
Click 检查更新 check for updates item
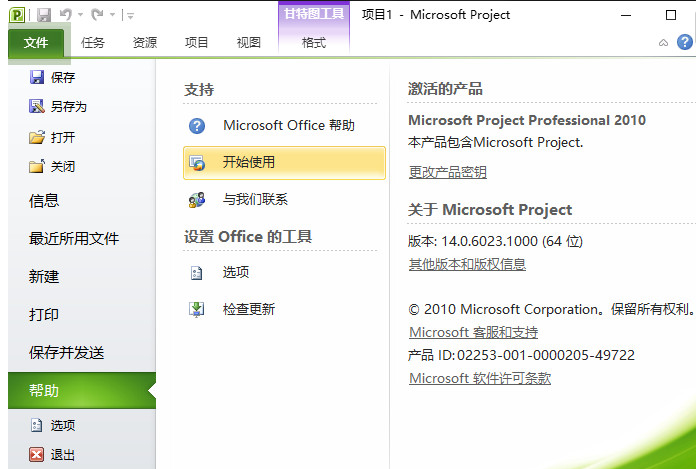tap(248, 309)
